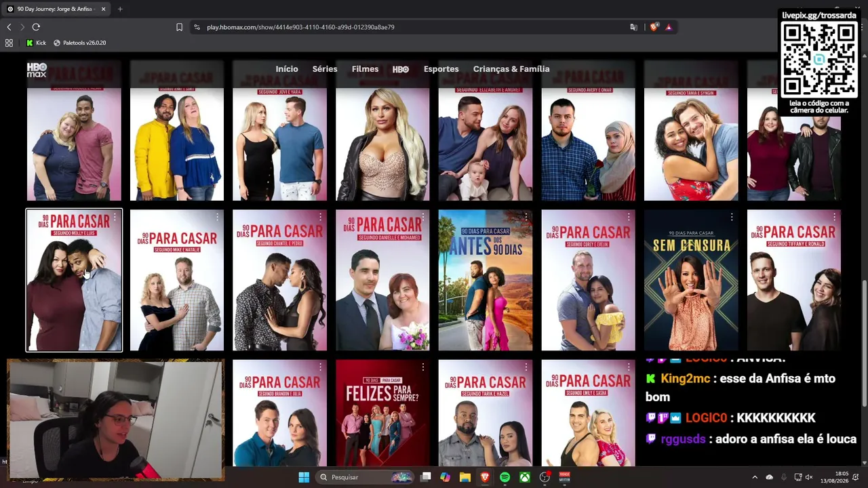Viewport: 868px width, 488px height.
Task: Open options for Seguindo Corey e Evelin card
Action: tap(629, 218)
